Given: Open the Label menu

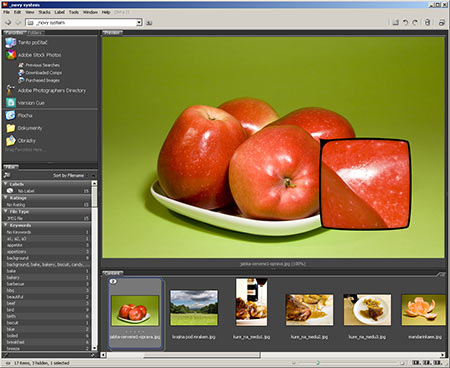Looking at the screenshot, I should (x=60, y=12).
